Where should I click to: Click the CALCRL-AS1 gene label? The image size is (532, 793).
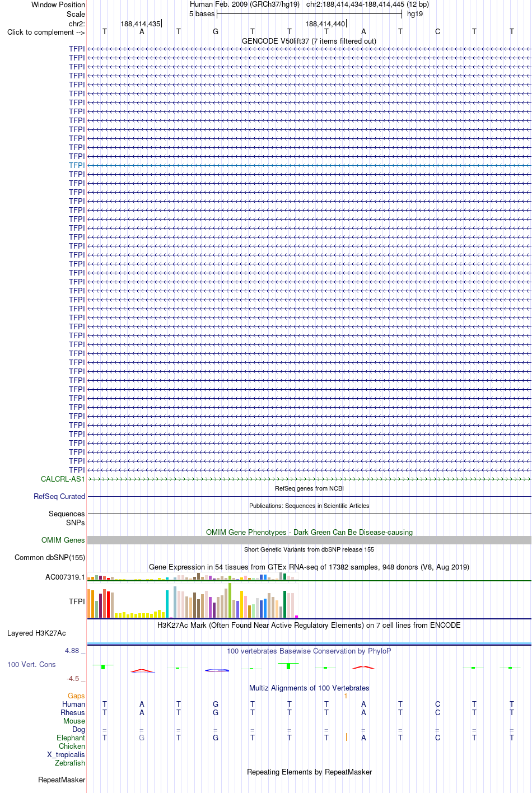click(x=63, y=479)
